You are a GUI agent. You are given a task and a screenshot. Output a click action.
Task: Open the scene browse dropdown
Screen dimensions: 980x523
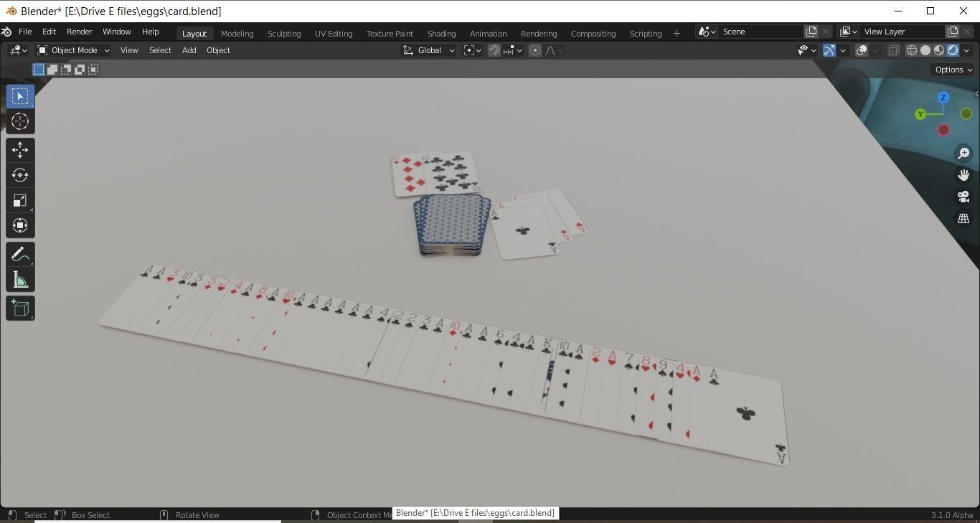click(x=707, y=32)
